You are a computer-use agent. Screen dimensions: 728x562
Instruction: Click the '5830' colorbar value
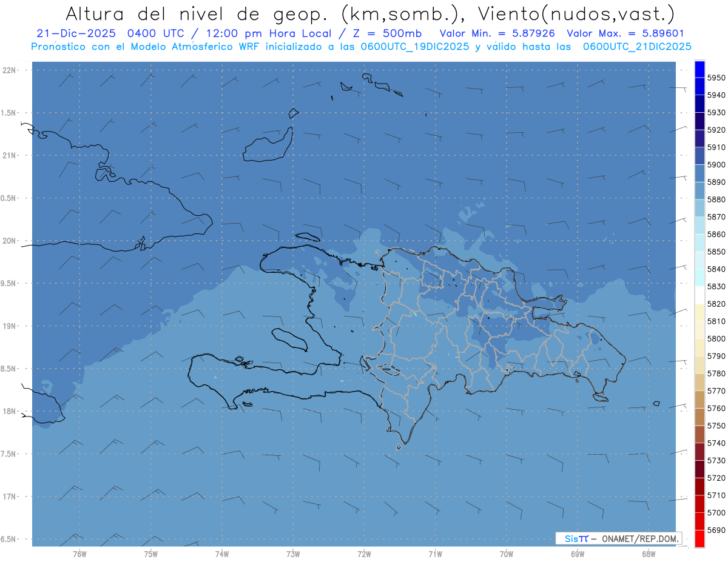(x=716, y=286)
